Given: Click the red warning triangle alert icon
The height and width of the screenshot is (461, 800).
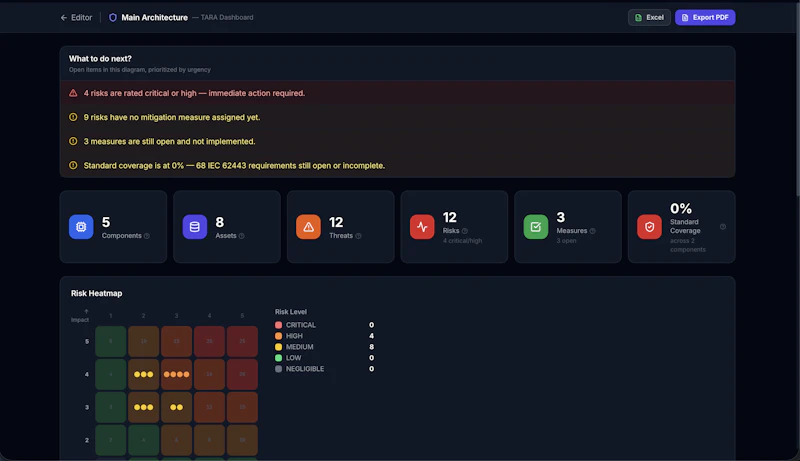Looking at the screenshot, I should pos(73,93).
